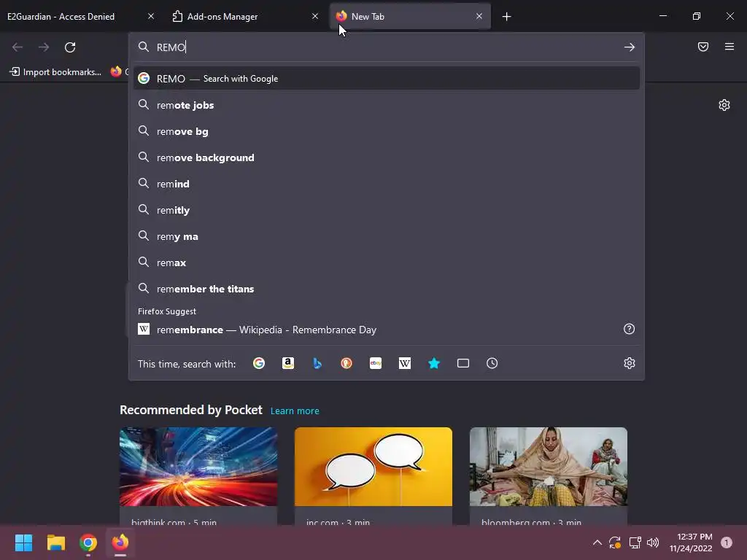
Task: Choose 'remote jobs' suggestion
Action: 387,105
